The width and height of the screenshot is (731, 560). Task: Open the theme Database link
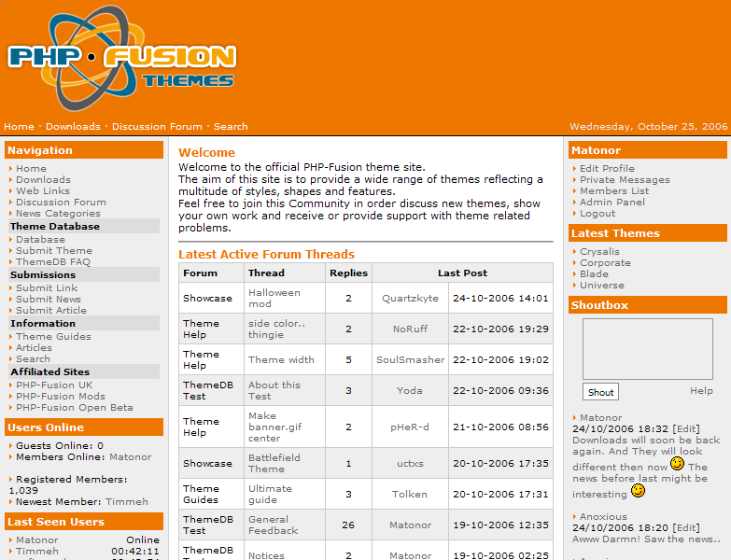(x=40, y=240)
